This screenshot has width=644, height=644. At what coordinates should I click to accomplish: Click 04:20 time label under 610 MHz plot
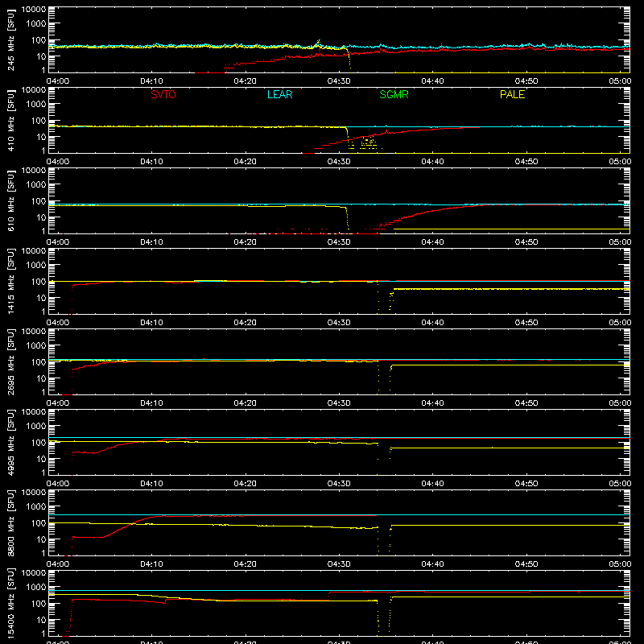(246, 242)
